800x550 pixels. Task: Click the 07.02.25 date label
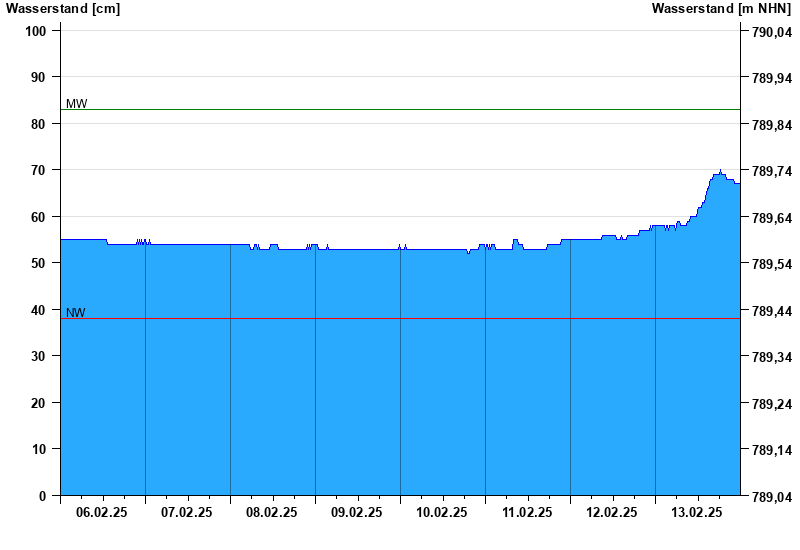click(187, 512)
